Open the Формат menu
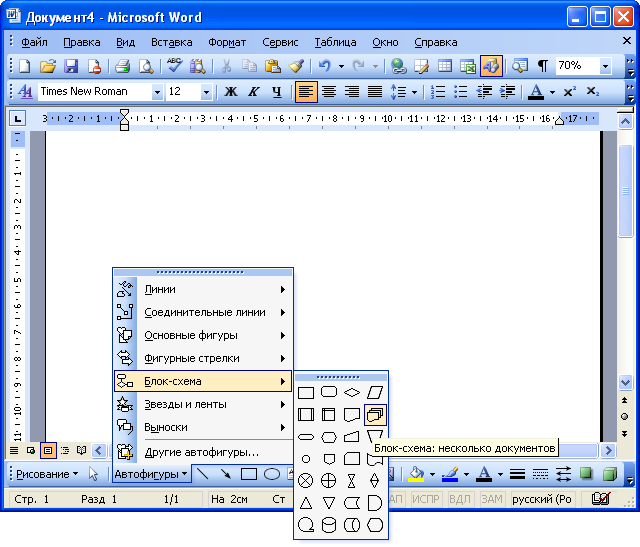 (227, 42)
